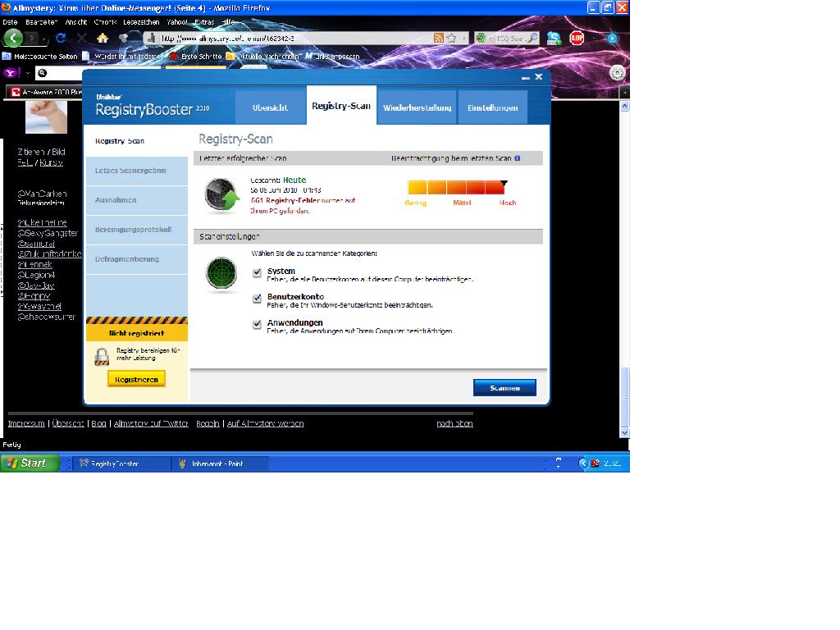Open history dropdown next to forward arrow

coord(44,39)
